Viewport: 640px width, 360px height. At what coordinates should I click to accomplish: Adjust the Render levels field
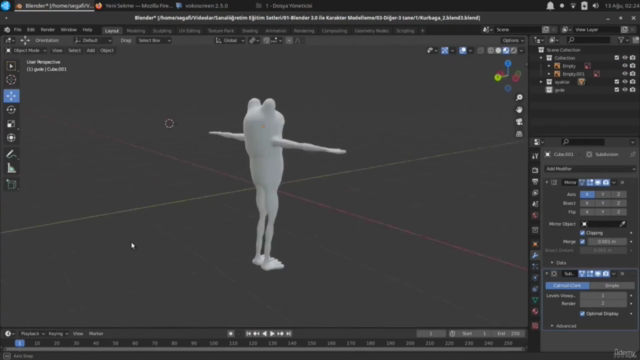click(x=603, y=304)
